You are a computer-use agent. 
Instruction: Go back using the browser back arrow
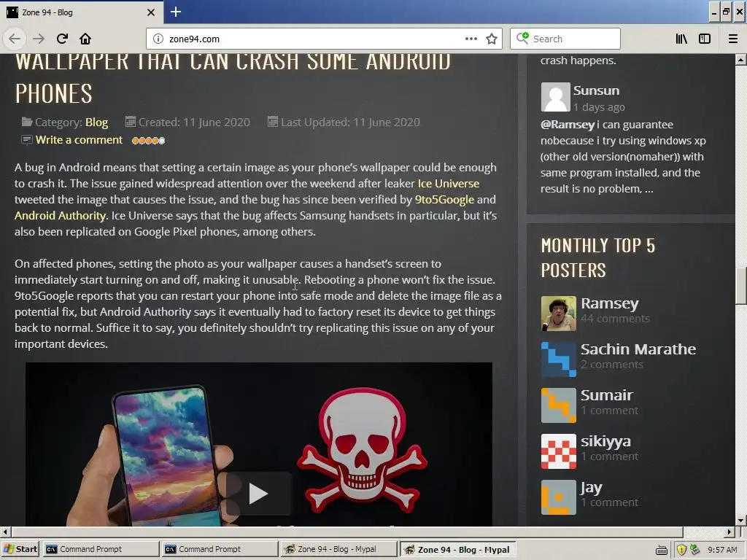[15, 39]
